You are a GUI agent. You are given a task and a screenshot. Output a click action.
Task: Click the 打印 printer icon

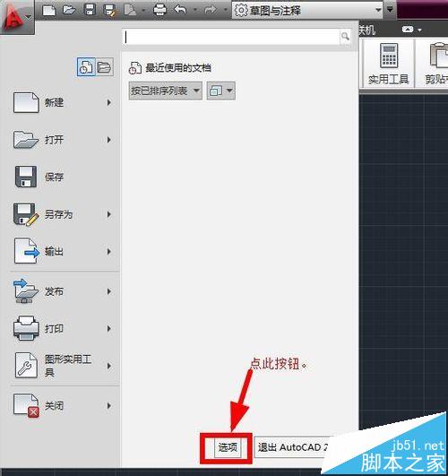tap(26, 328)
